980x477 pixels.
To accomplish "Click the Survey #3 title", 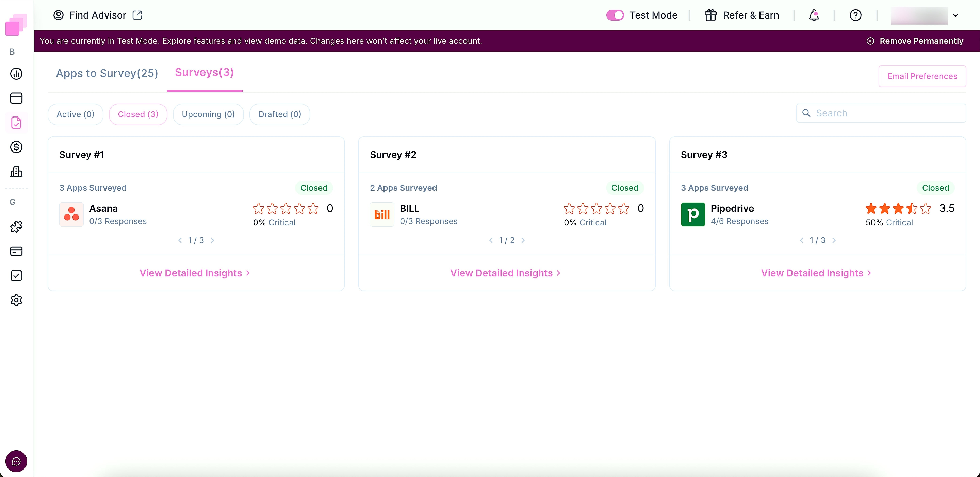I will pos(704,154).
